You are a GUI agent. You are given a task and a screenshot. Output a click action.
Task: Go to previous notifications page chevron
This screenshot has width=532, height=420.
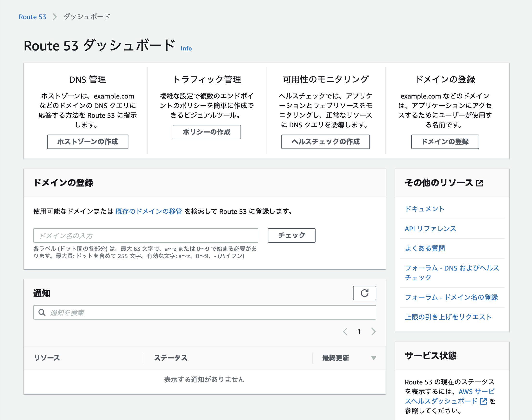(345, 332)
